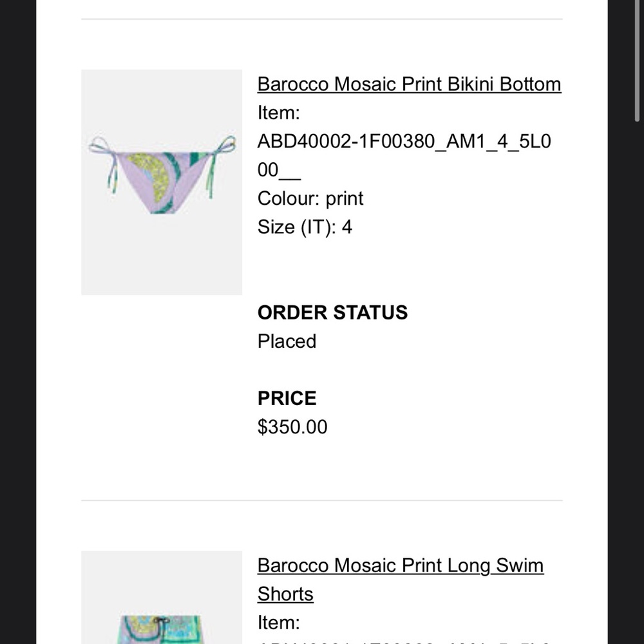
Task: Click the top divider line above the bikini listing
Action: click(x=321, y=20)
